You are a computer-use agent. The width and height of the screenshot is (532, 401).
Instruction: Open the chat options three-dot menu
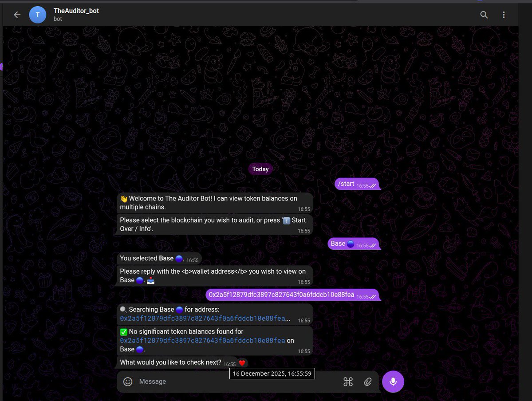(504, 15)
